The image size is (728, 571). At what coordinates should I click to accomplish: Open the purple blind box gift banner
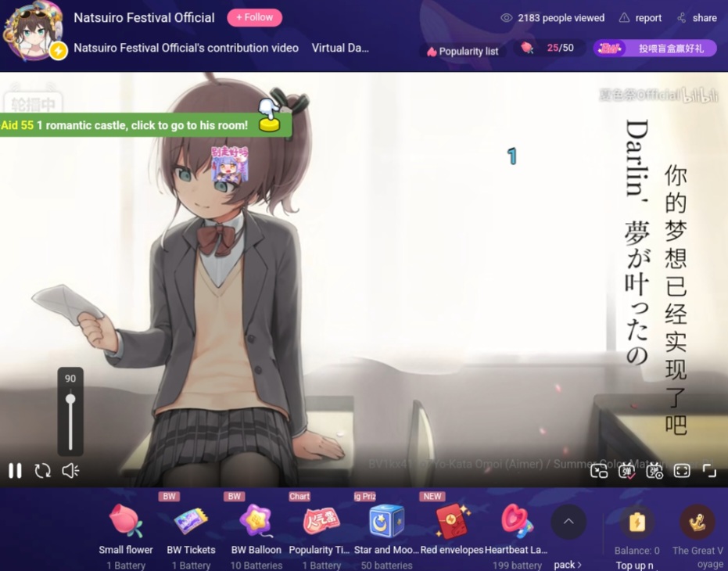click(x=655, y=48)
